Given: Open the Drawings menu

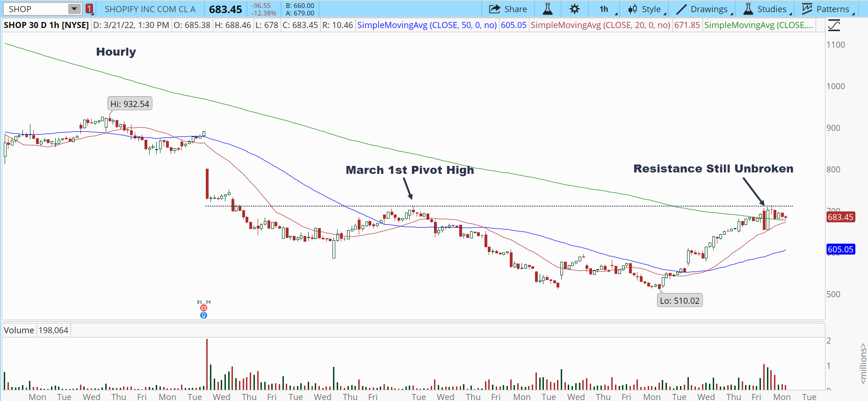Looking at the screenshot, I should pyautogui.click(x=703, y=9).
